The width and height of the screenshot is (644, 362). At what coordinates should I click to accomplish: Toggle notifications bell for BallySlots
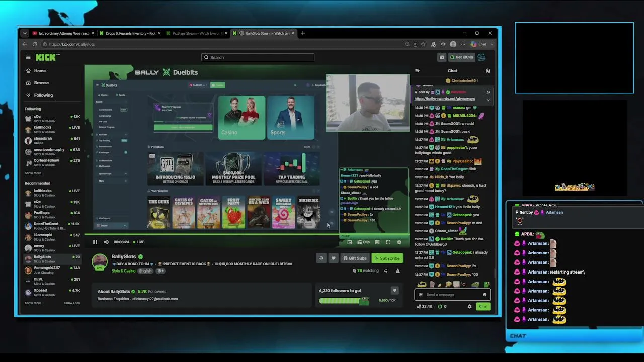tap(321, 258)
